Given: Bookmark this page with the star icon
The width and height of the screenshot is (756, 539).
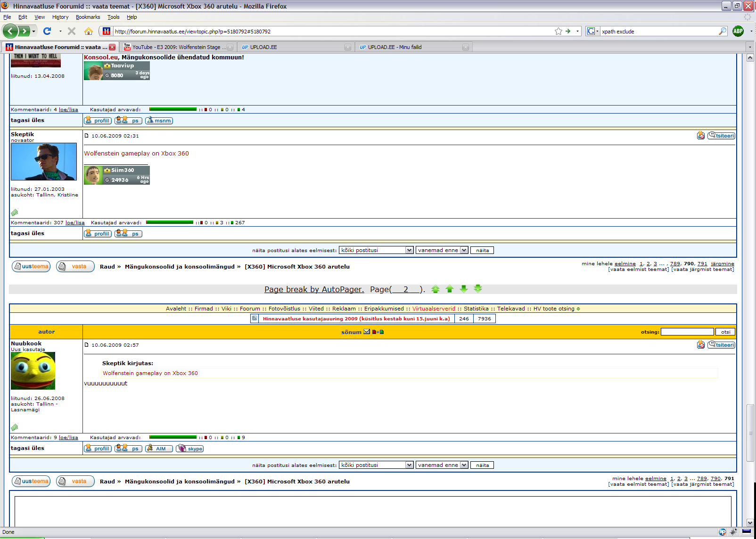Looking at the screenshot, I should pos(559,31).
